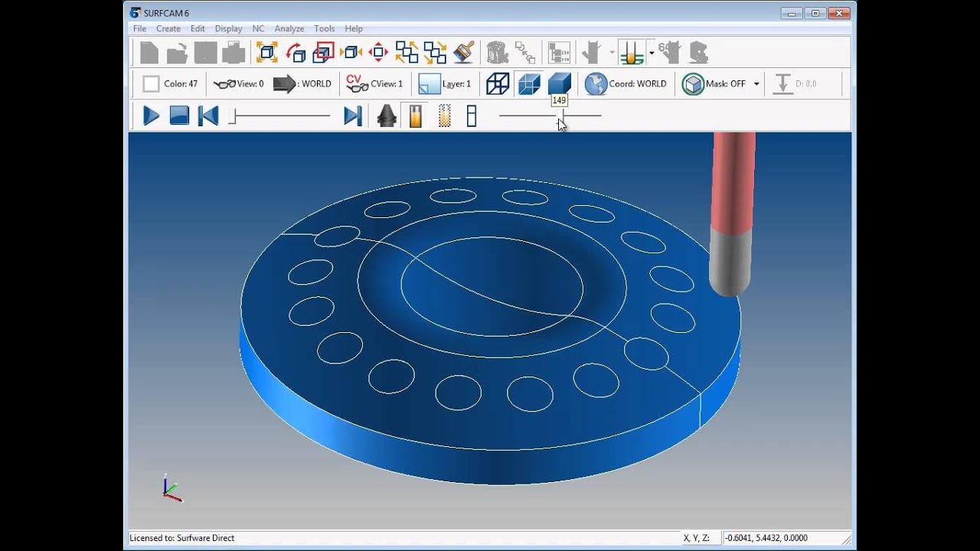The width and height of the screenshot is (980, 551).
Task: Toggle the tool holder display icon
Action: 387,116
